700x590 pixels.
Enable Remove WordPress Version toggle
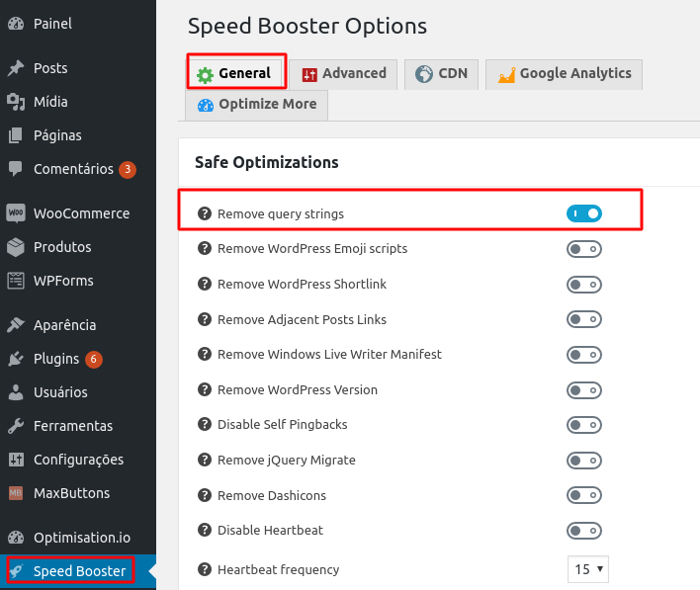point(584,390)
